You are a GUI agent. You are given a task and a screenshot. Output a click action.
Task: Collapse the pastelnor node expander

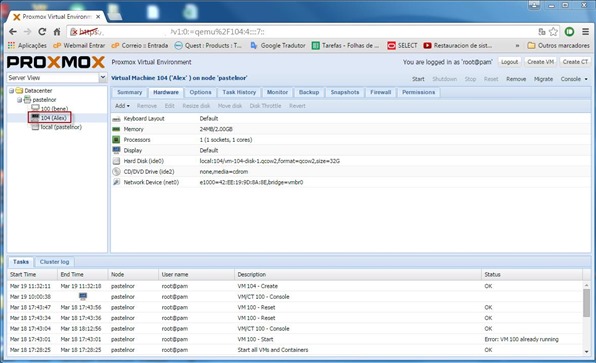coord(19,100)
